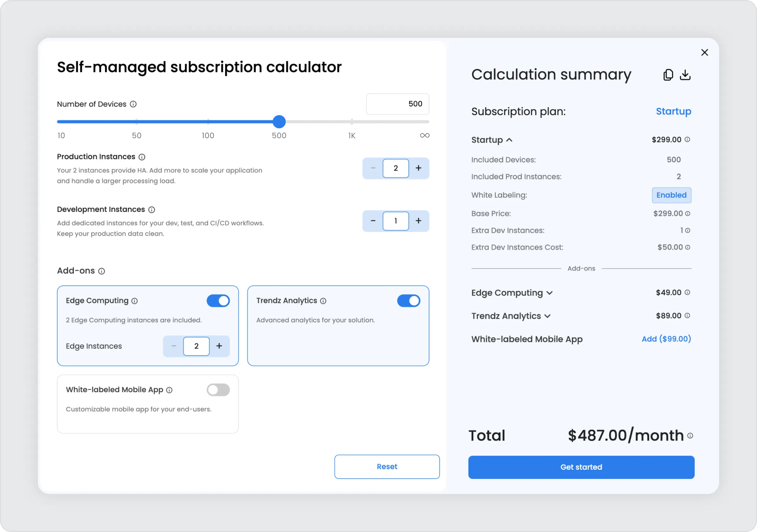Disable the Edge Computing add-on toggle
This screenshot has width=757, height=532.
(x=218, y=301)
